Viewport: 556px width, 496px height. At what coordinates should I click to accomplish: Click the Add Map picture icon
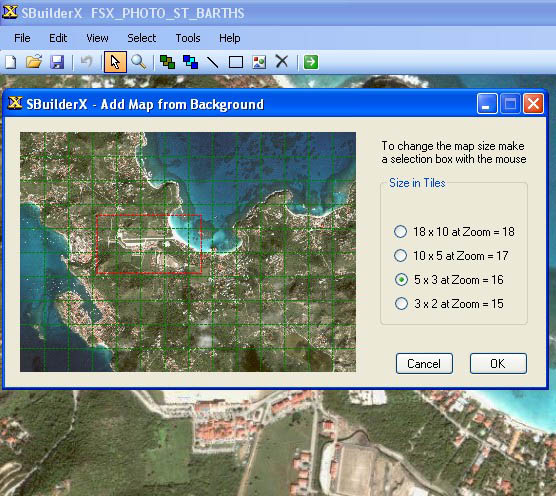259,62
